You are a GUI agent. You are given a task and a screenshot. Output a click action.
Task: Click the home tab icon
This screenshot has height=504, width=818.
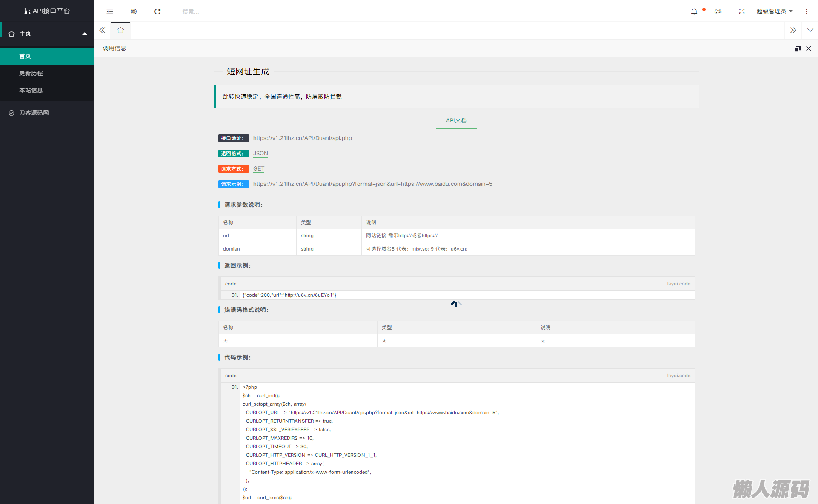coord(120,30)
